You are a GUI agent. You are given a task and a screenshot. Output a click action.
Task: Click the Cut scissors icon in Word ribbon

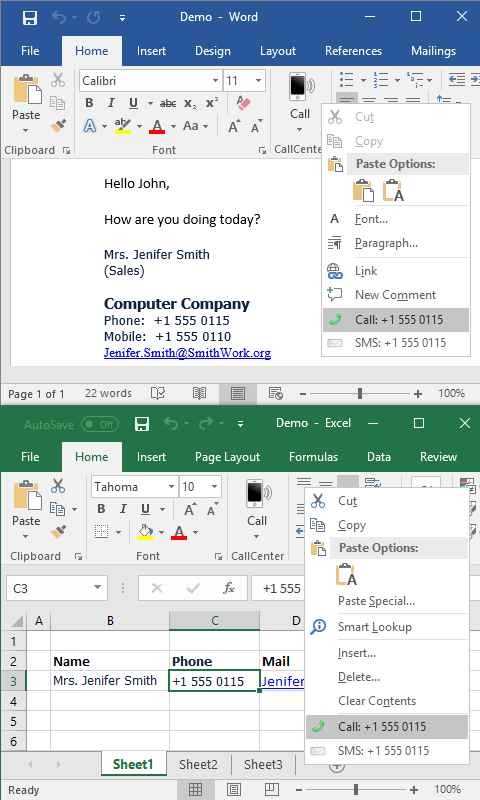[58, 80]
